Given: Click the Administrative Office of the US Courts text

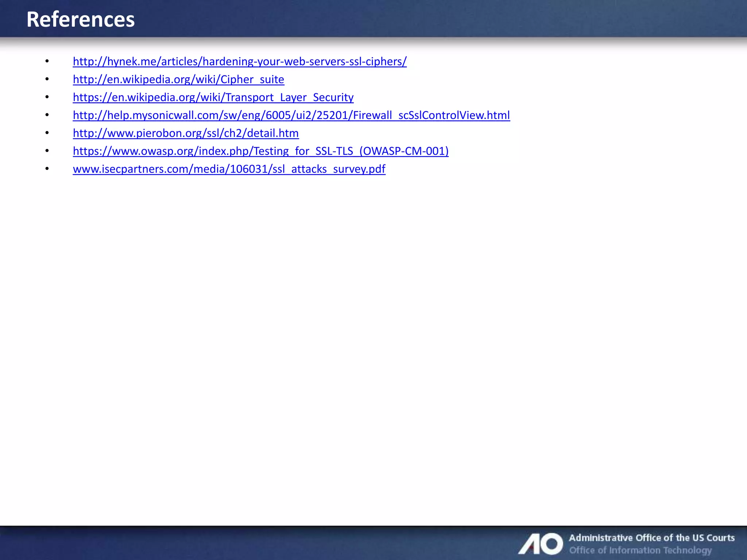Looking at the screenshot, I should coord(652,538).
